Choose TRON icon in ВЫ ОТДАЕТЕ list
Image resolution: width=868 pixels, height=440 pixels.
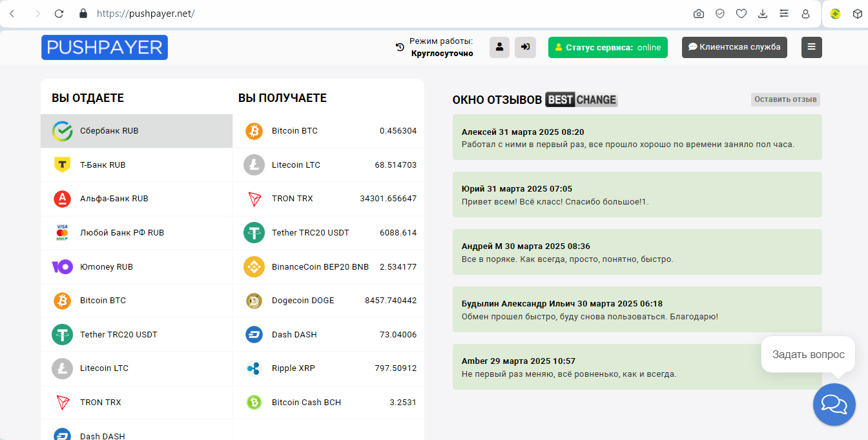click(62, 403)
